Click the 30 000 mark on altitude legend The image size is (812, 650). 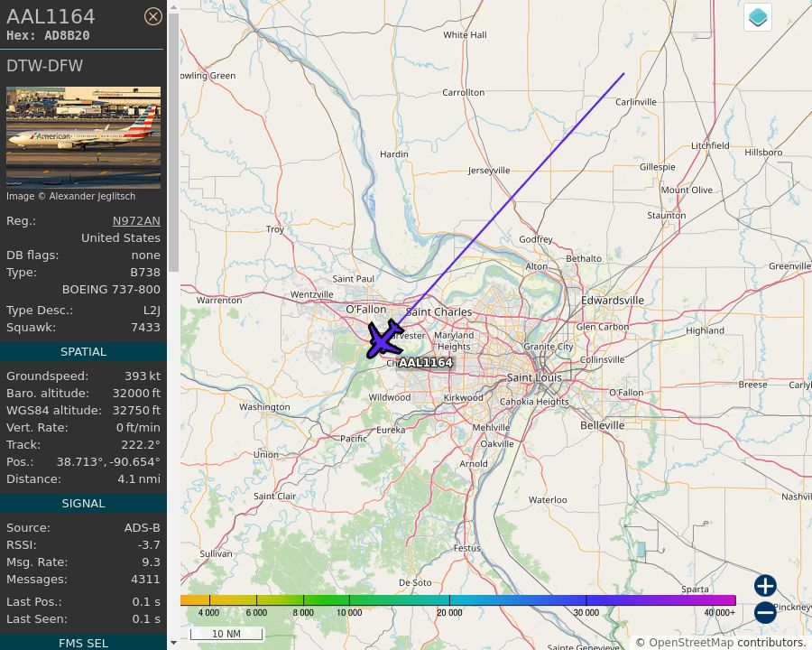pyautogui.click(x=586, y=613)
